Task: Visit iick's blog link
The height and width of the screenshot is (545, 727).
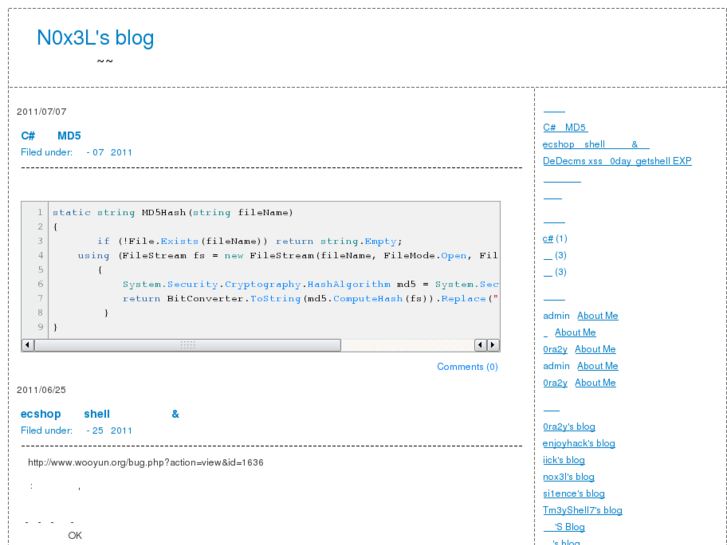Action: tap(564, 460)
